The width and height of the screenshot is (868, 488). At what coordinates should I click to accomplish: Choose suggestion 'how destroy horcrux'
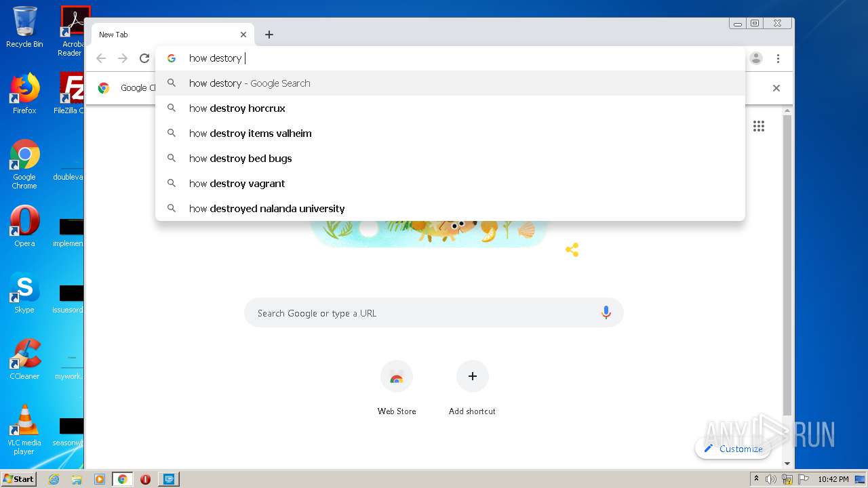[450, 108]
